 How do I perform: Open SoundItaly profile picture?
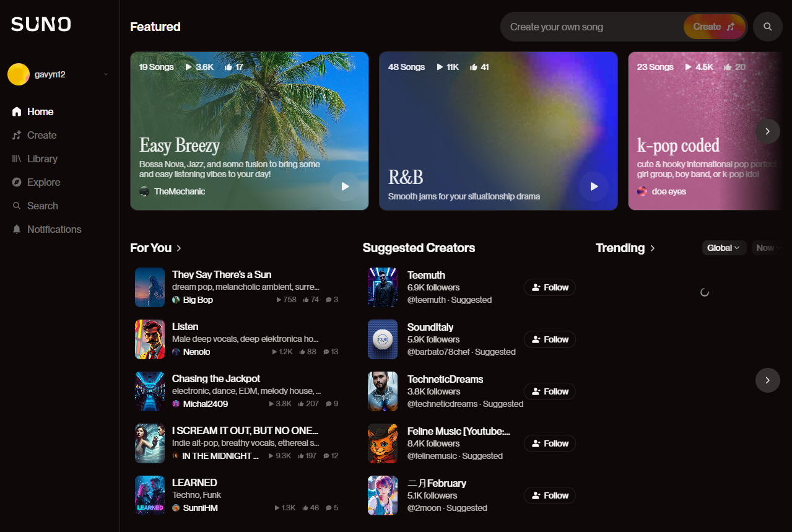coord(383,339)
